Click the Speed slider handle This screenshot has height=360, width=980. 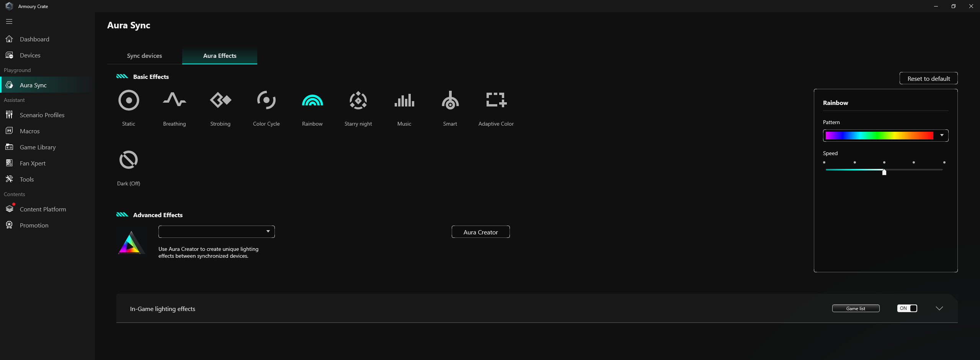point(884,172)
